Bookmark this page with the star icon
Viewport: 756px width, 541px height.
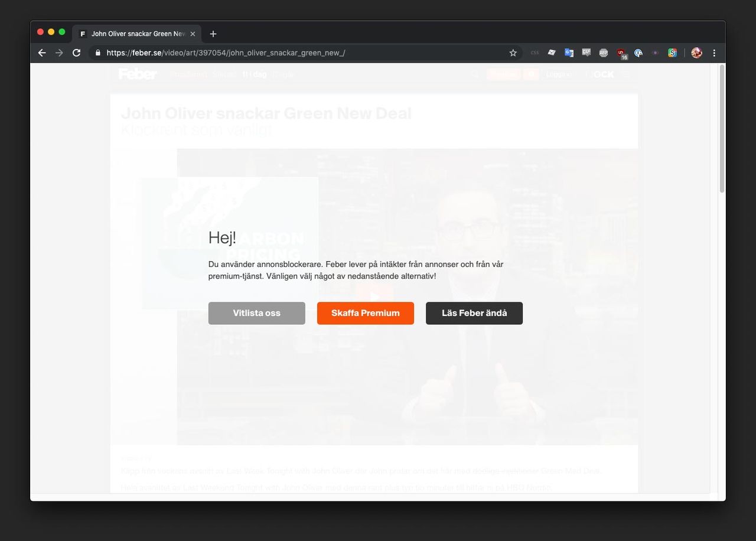pos(513,53)
